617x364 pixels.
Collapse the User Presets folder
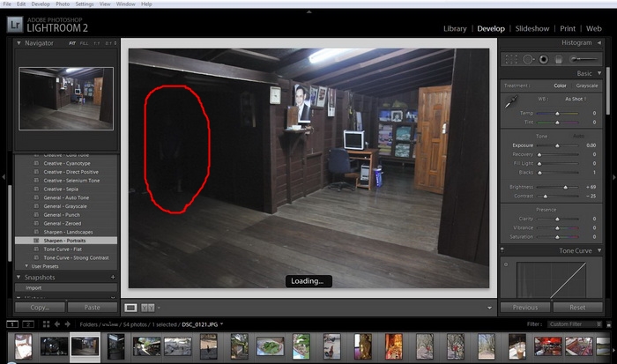26,266
